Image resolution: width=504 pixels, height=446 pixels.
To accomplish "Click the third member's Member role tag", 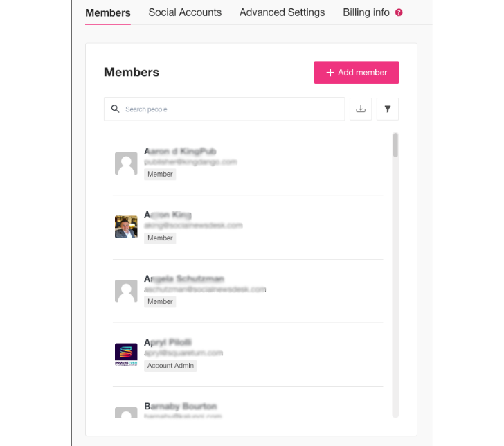I will click(x=160, y=302).
